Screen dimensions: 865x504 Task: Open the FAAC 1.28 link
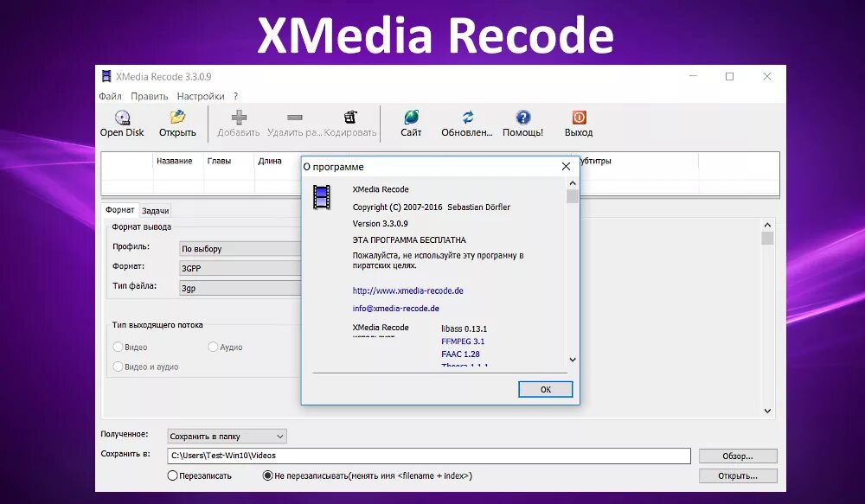click(x=461, y=354)
